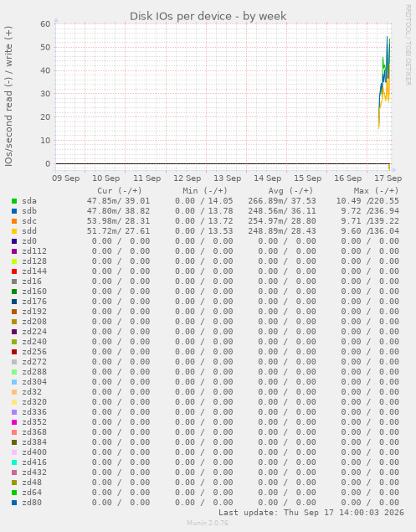Select the zd224 device label
The image size is (416, 532).
click(x=34, y=332)
